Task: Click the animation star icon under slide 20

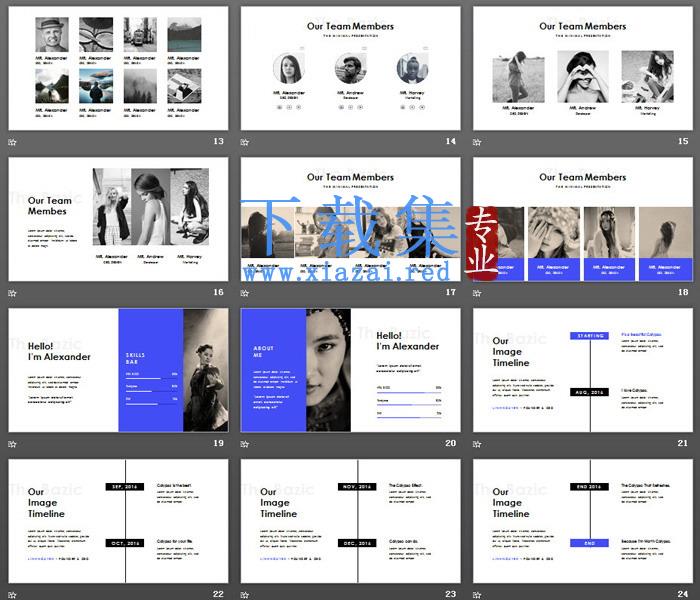Action: (x=245, y=444)
